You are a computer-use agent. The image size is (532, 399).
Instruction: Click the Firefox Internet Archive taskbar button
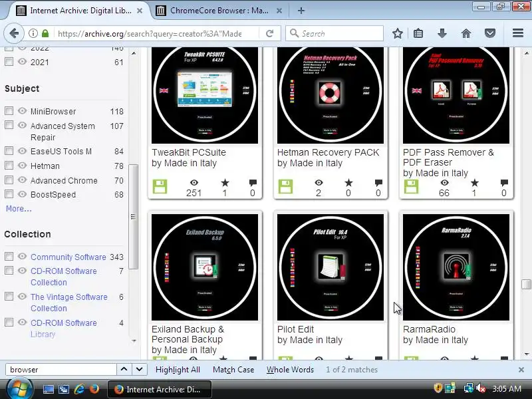click(160, 389)
